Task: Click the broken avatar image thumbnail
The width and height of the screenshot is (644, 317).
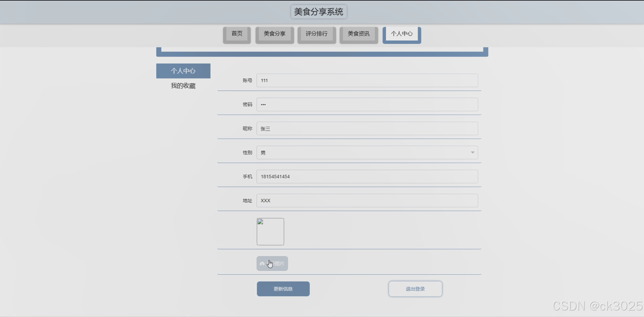Action: 270,232
